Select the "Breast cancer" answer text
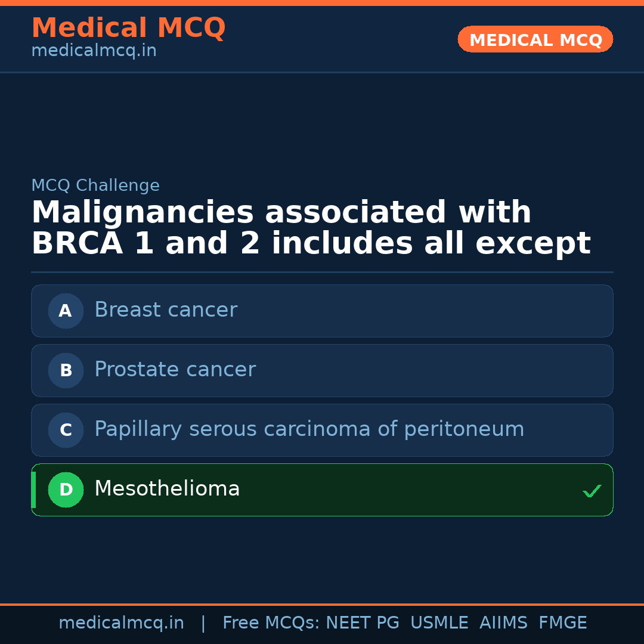Image resolution: width=644 pixels, height=644 pixels. click(x=166, y=310)
